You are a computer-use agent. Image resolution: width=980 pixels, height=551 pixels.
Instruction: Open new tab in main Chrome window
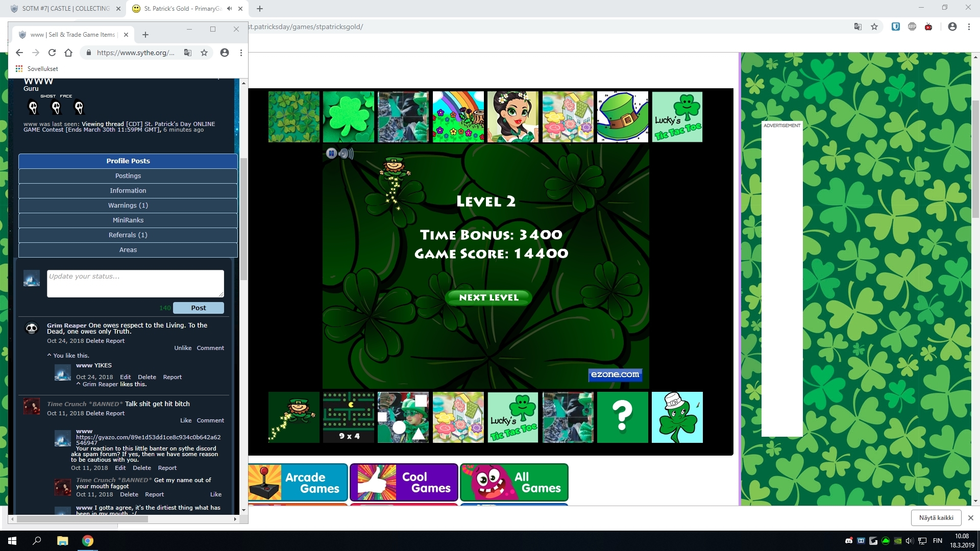point(260,9)
